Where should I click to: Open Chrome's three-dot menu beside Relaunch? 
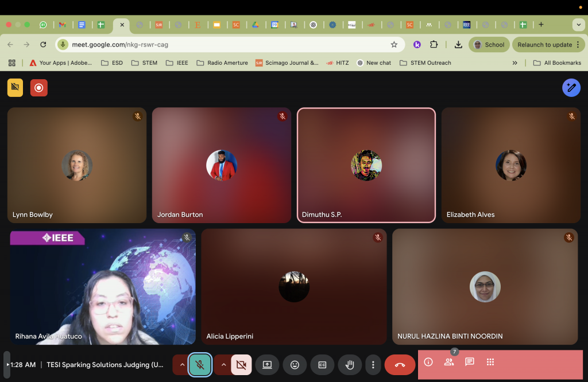click(x=578, y=45)
